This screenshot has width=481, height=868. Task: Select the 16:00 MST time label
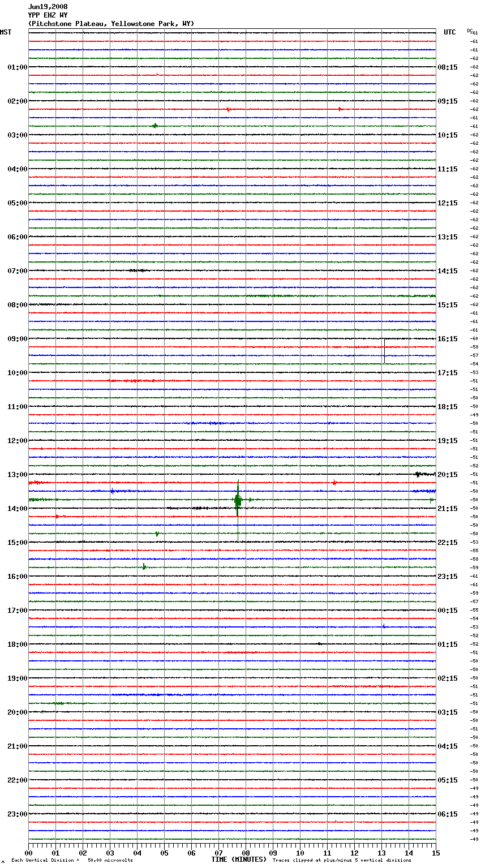18,577
